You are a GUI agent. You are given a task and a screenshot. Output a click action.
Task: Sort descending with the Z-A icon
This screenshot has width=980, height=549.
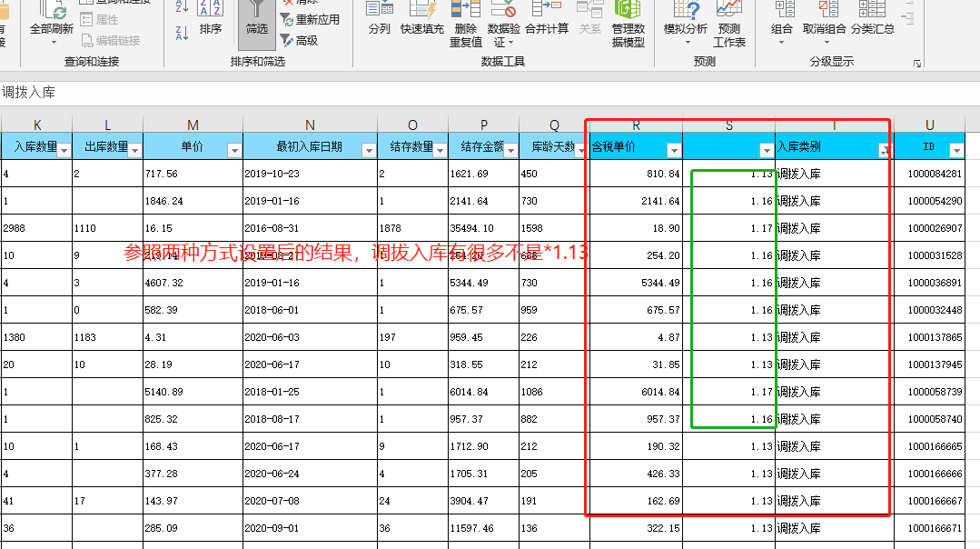coord(182,33)
